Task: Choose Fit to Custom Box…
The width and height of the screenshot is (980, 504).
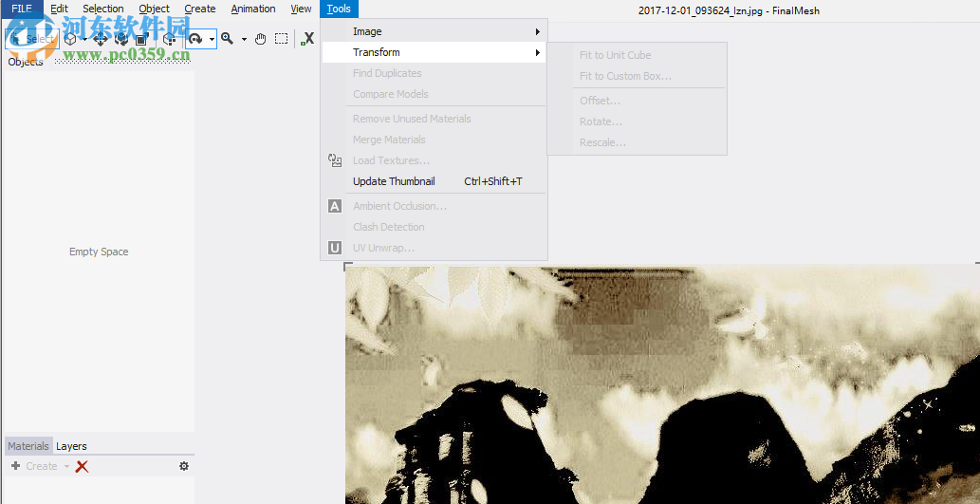Action: click(x=637, y=76)
